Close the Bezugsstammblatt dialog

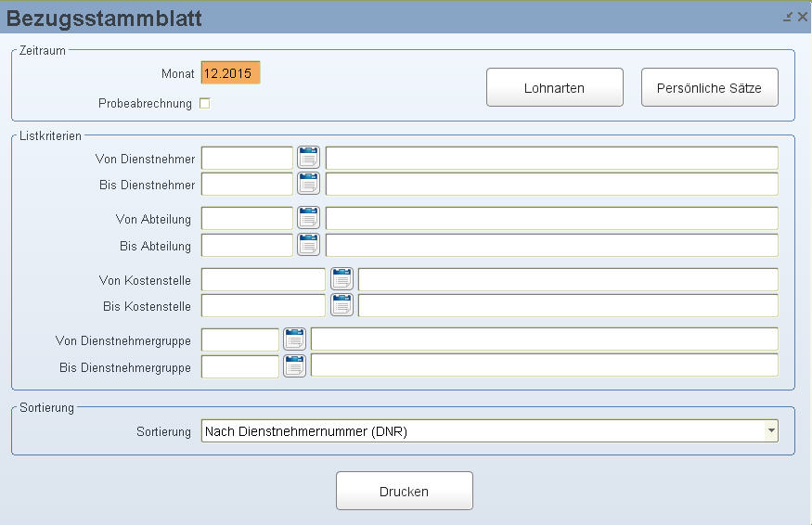click(x=802, y=17)
